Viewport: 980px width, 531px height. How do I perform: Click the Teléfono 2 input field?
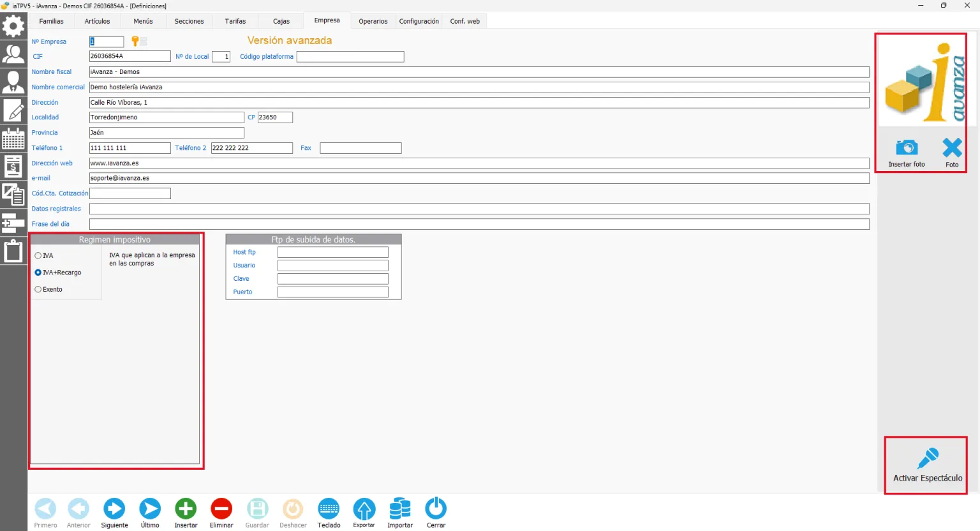[252, 148]
